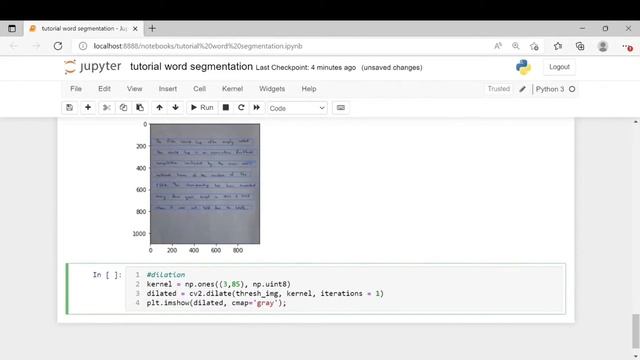640x360 pixels.
Task: Open the Edit menu
Action: pos(104,89)
